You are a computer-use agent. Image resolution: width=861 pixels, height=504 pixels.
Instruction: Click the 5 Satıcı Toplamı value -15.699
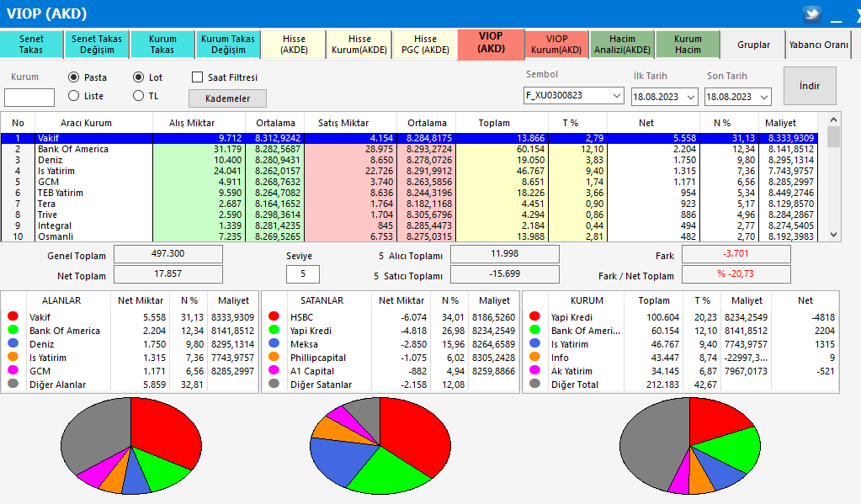(505, 274)
